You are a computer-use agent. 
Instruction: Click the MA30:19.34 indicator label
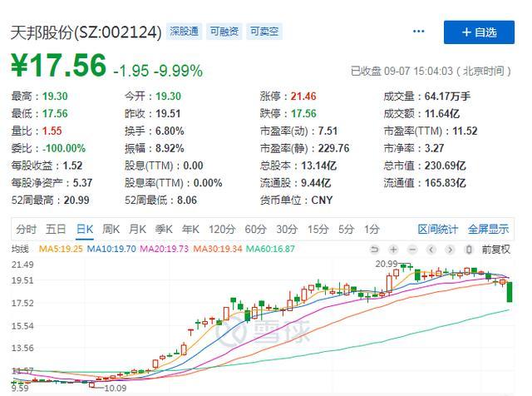pos(218,249)
